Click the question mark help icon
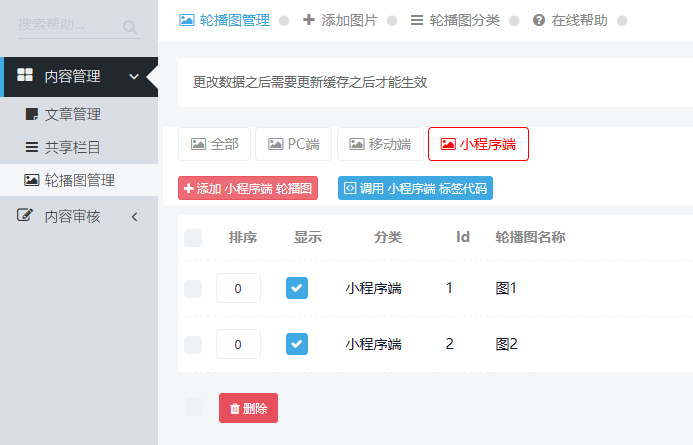The image size is (693, 445). point(539,20)
